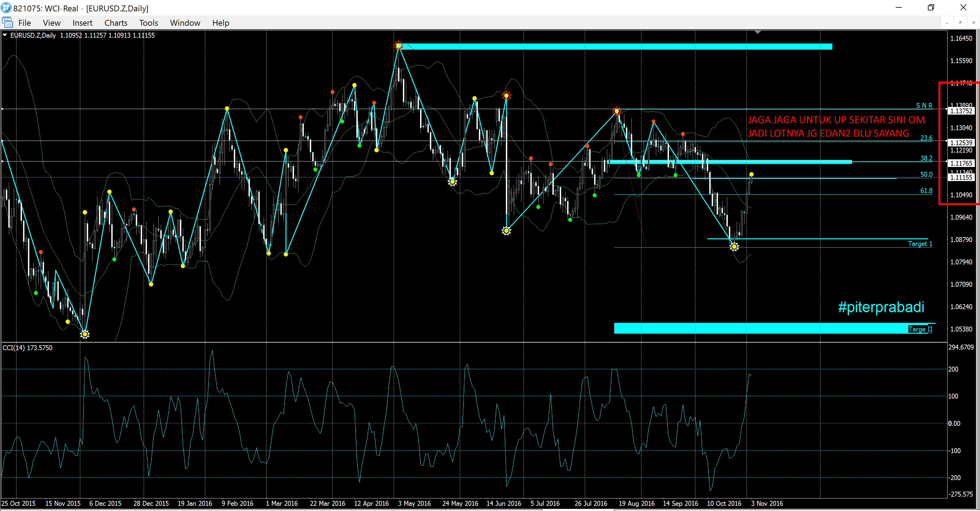Open the View menu
Screen dimensions: 980x511
click(51, 23)
